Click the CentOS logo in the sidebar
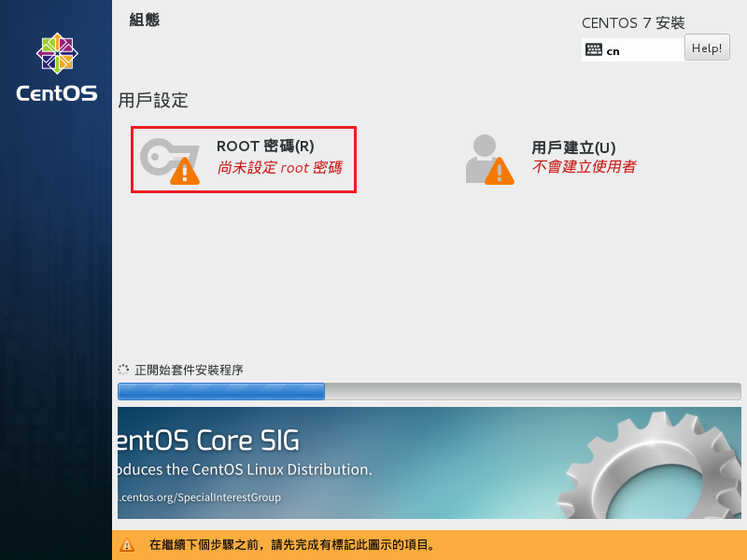 point(56,68)
